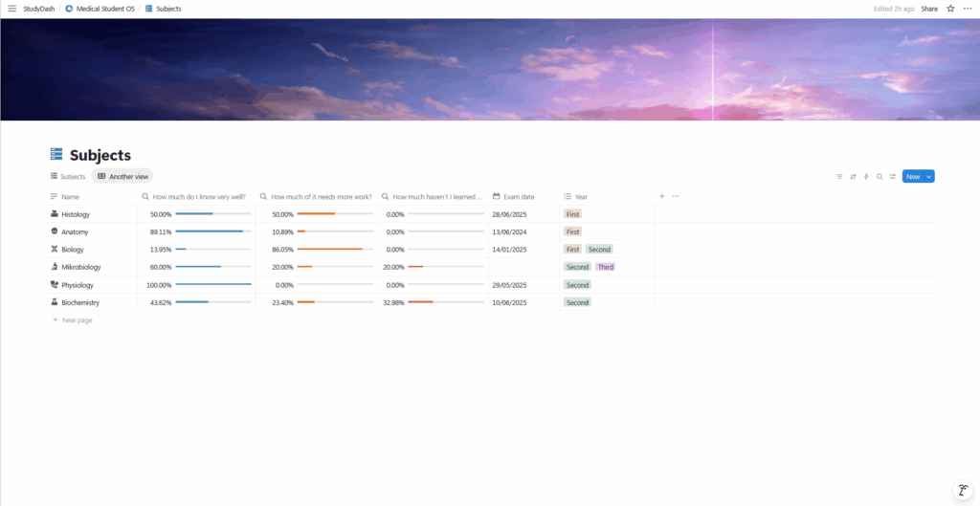Screen dimensions: 980x506
Task: Open the help button in the bottom-right corner
Action: click(962, 491)
